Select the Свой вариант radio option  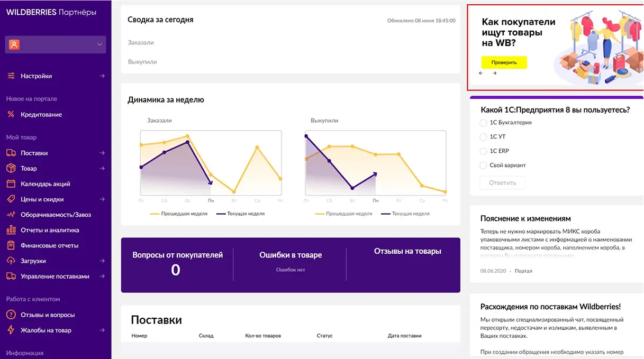coord(483,165)
